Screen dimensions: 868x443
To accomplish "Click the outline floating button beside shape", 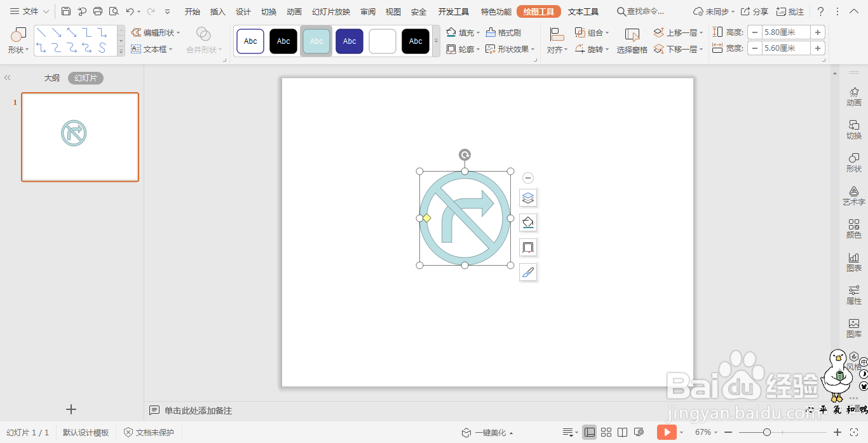I will click(528, 247).
